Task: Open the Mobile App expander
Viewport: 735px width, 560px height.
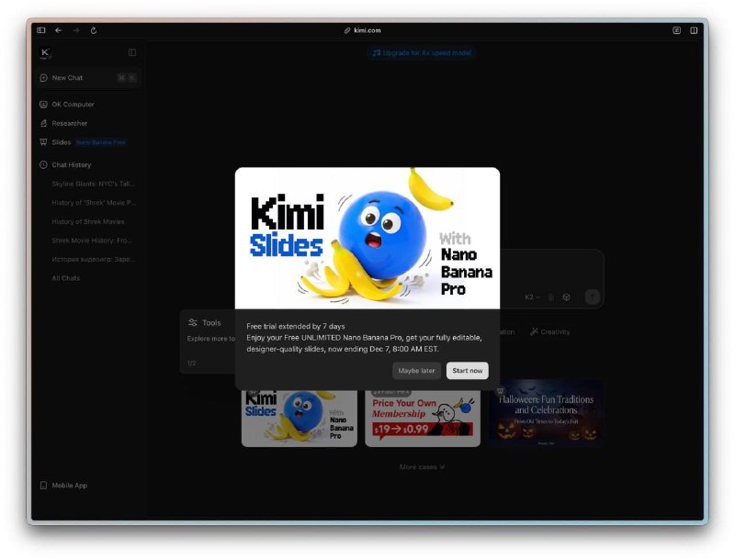Action: pyautogui.click(x=65, y=486)
